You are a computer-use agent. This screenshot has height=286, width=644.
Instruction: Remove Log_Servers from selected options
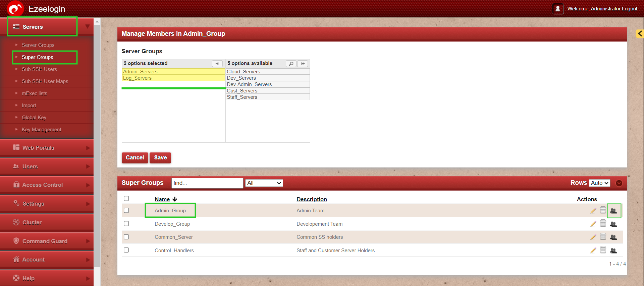173,78
